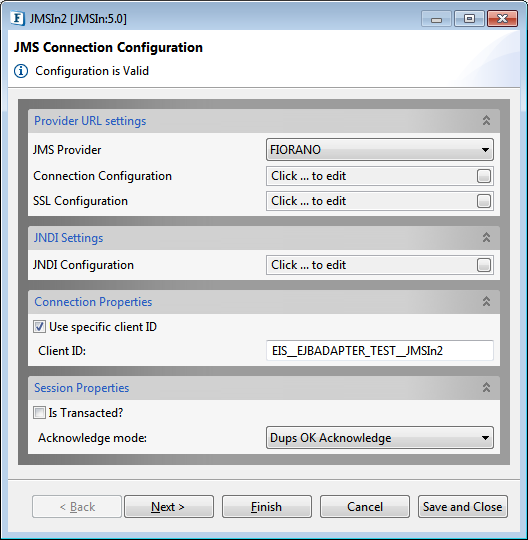The image size is (528, 540).
Task: Collapse the Session Properties section
Action: (x=486, y=387)
